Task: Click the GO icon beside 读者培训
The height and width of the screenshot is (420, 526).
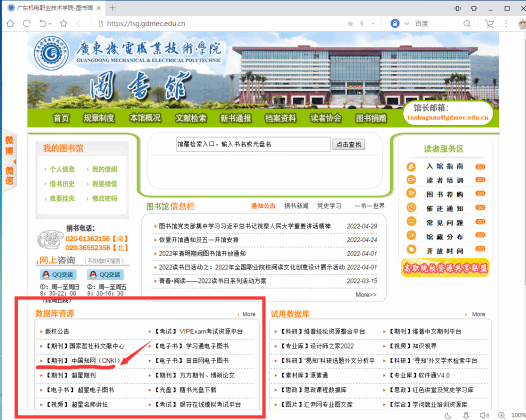Action: [x=480, y=180]
